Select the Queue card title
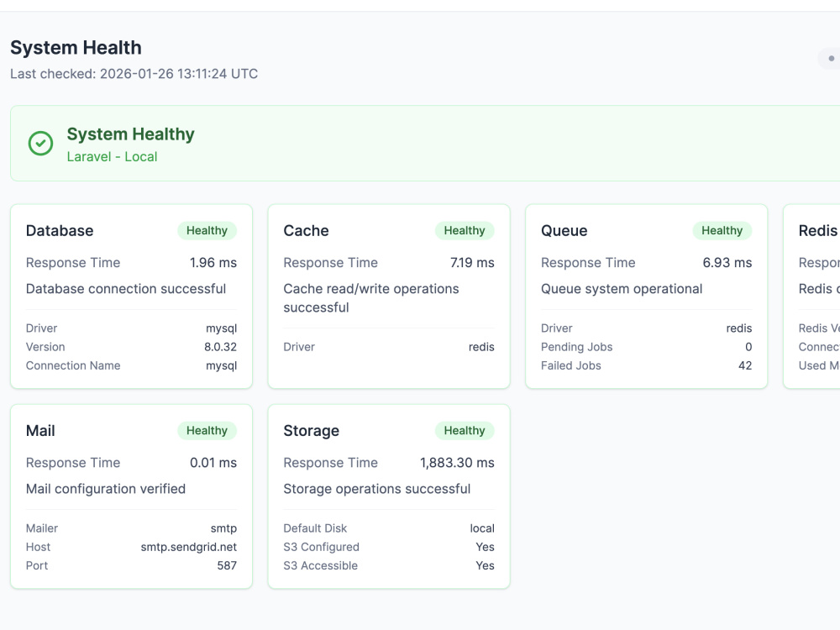This screenshot has width=840, height=630. pyautogui.click(x=564, y=231)
